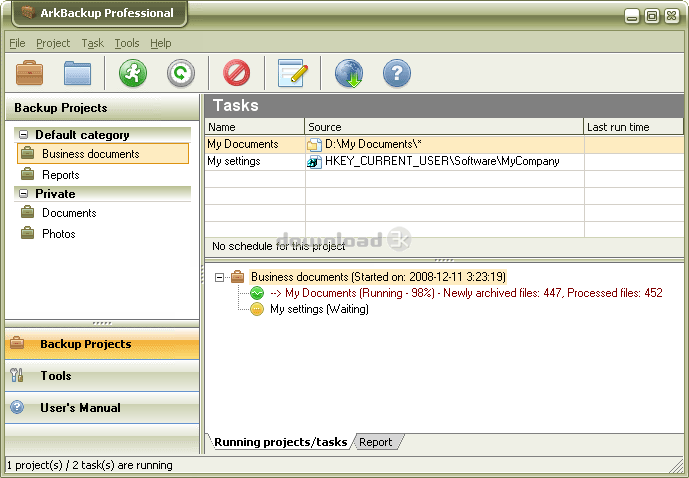Select the Reports backup project
689x478 pixels.
click(x=60, y=175)
